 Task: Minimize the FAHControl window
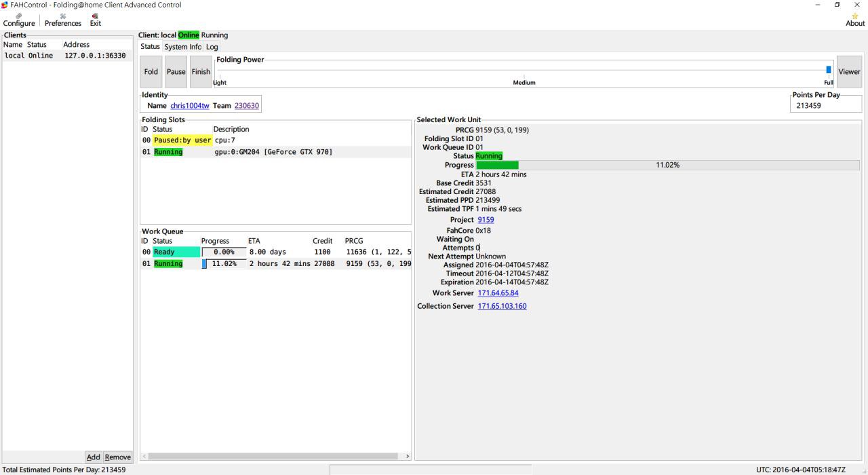coord(818,5)
